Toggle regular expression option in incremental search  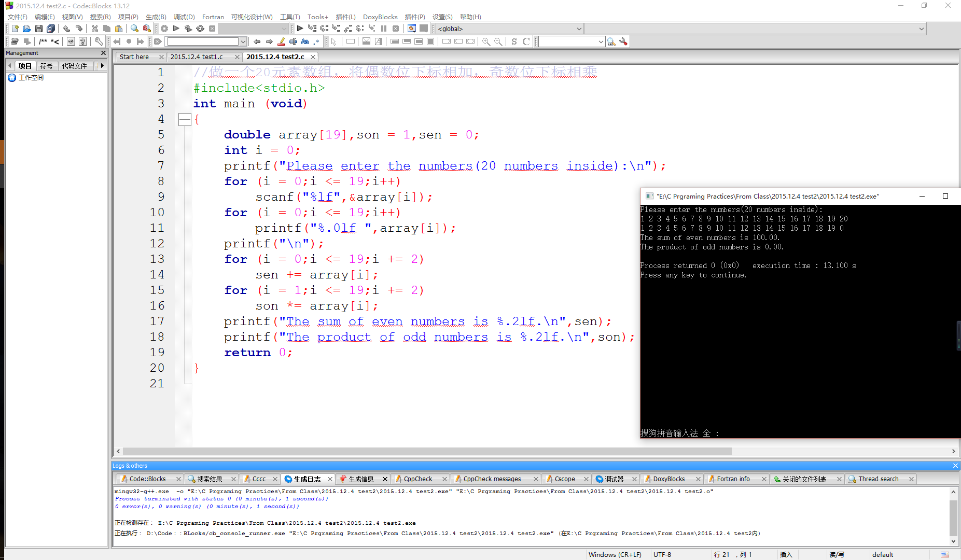317,41
